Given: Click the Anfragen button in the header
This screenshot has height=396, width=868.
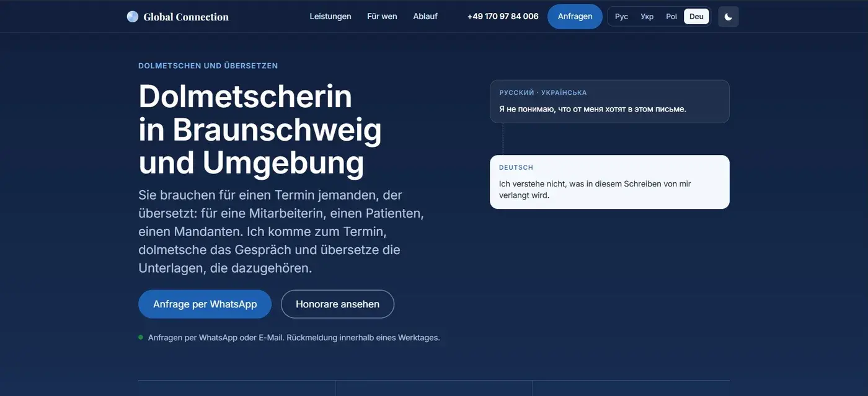Looking at the screenshot, I should click(x=575, y=17).
